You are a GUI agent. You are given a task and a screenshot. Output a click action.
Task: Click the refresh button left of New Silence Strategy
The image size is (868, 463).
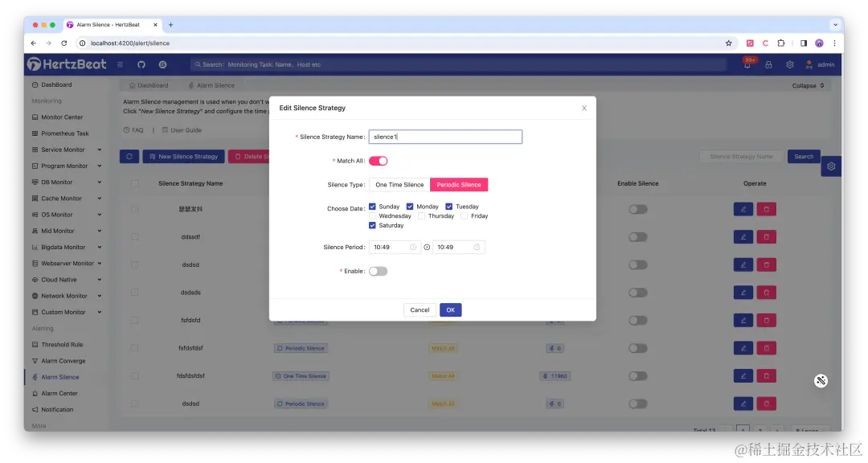129,157
